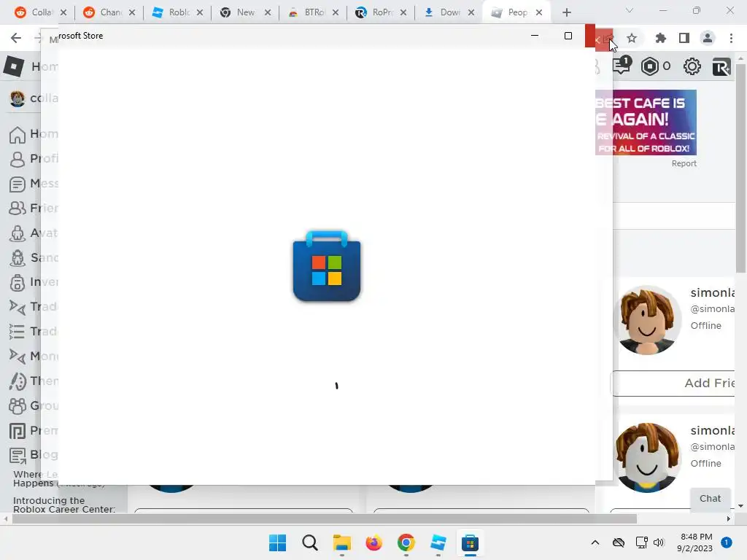747x560 pixels.
Task: Open the Chrome extensions puzzle icon
Action: [x=660, y=38]
